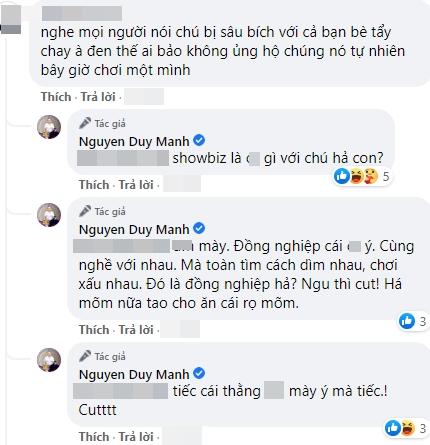Like the top comment with Thích
The height and width of the screenshot is (445, 430).
56,97
